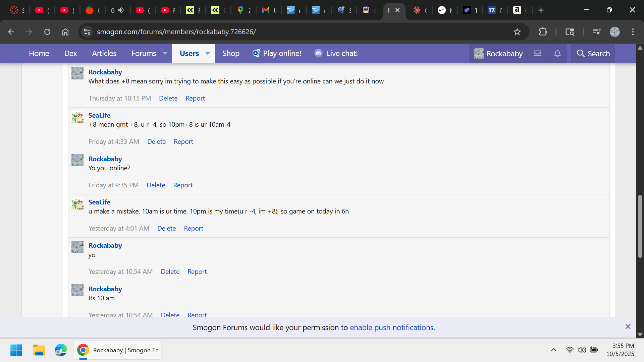Expand the Forums dropdown arrow

[x=165, y=53]
